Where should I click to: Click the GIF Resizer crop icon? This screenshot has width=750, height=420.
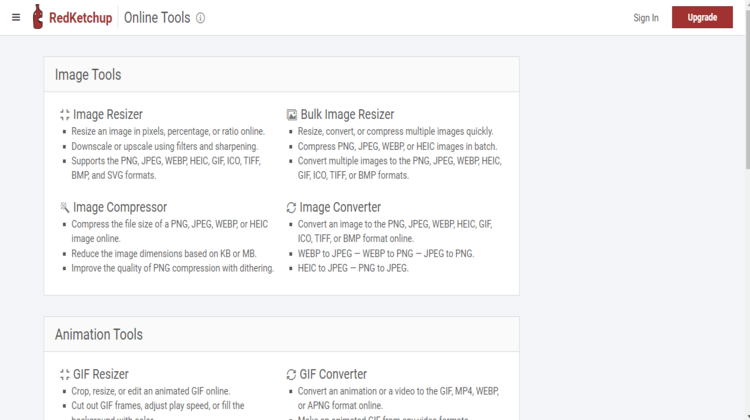(65, 375)
